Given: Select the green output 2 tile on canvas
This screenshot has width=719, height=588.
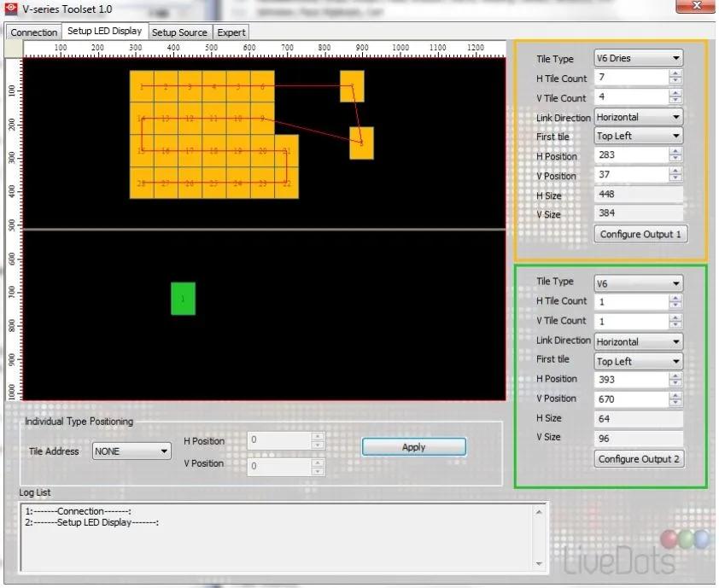Looking at the screenshot, I should (x=183, y=299).
